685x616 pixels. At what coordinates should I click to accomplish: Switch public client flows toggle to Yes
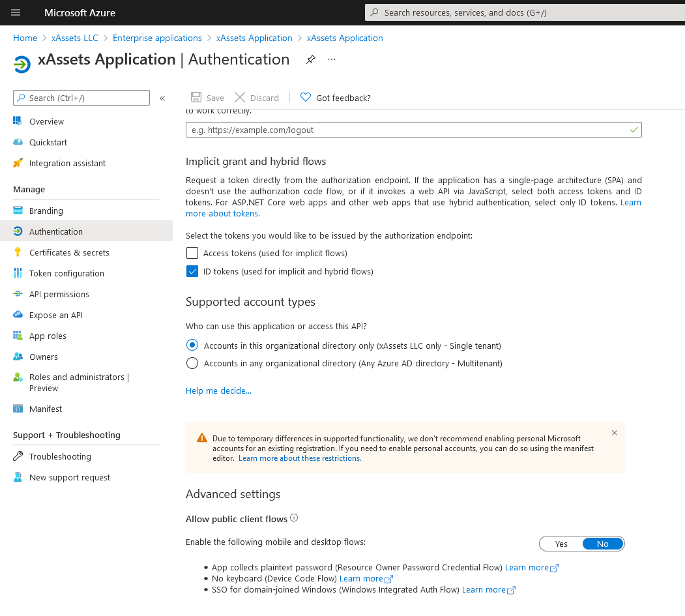tap(561, 544)
